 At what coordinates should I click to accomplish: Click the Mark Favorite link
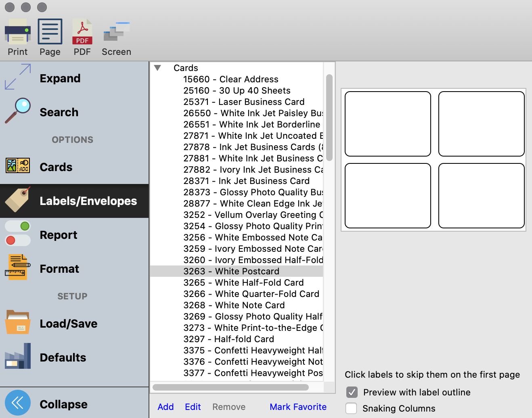(298, 407)
